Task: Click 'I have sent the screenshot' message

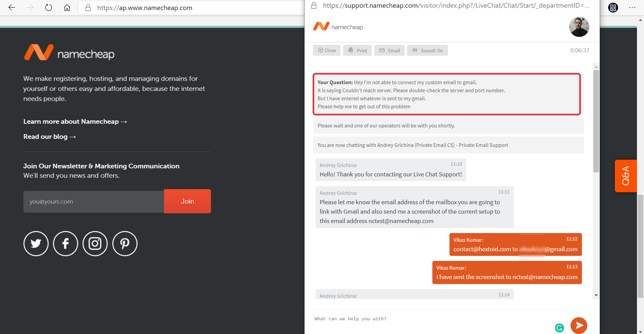Action: (x=507, y=272)
